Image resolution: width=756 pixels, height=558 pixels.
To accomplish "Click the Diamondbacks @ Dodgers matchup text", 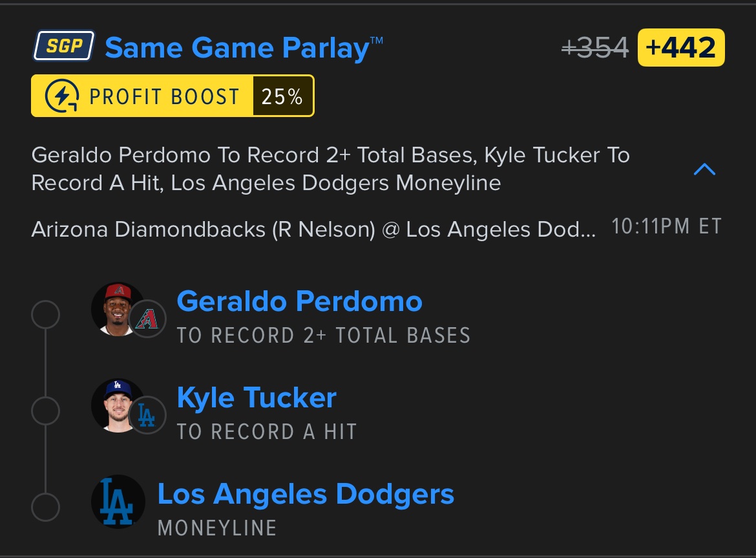I will pos(313,230).
